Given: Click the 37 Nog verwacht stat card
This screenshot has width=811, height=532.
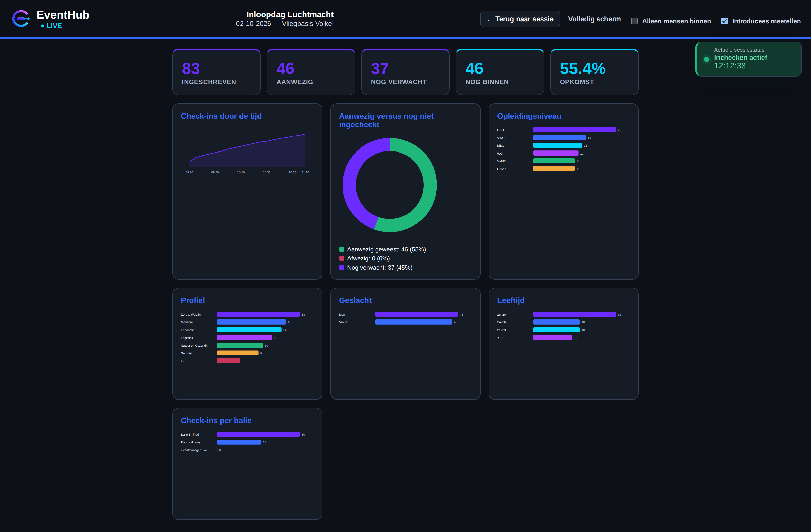Looking at the screenshot, I should click(405, 72).
